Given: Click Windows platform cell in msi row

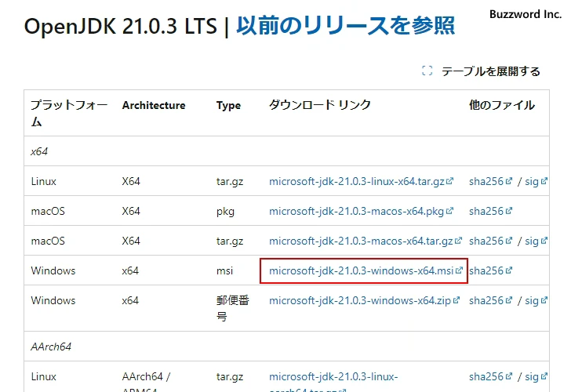Looking at the screenshot, I should pos(53,270).
